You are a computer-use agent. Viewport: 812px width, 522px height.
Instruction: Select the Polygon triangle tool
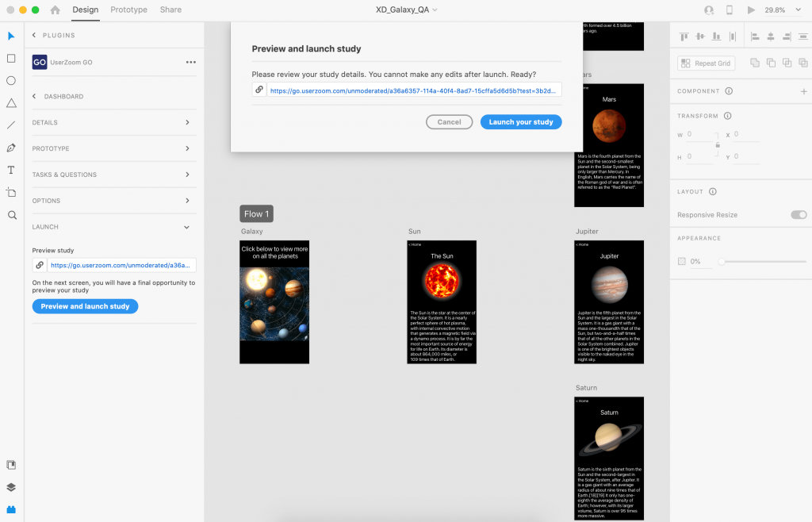11,103
